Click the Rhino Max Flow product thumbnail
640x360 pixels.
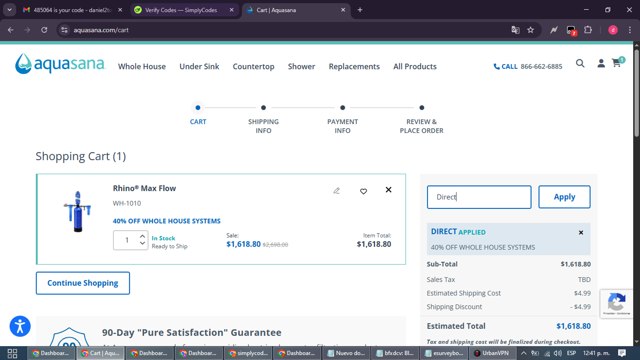click(x=78, y=211)
